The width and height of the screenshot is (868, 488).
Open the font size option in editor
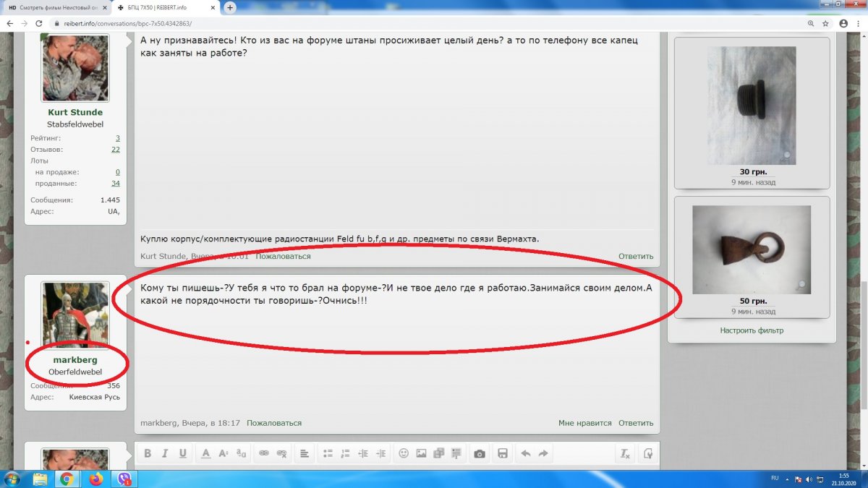pyautogui.click(x=223, y=453)
